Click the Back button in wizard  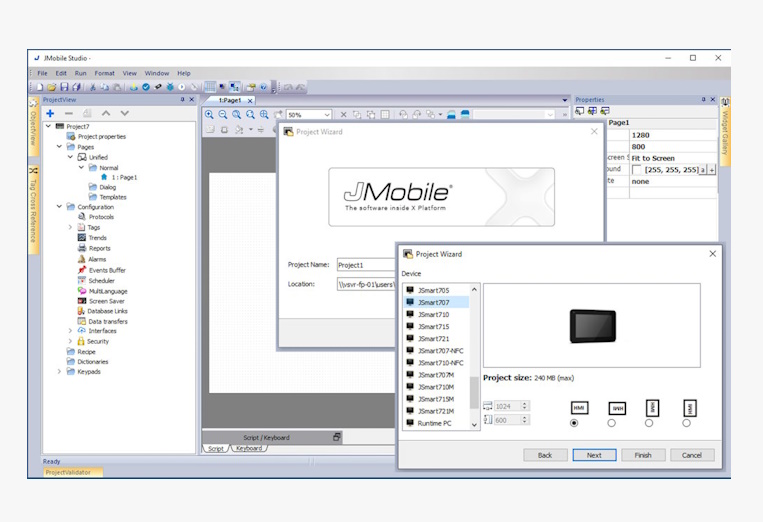tap(545, 455)
